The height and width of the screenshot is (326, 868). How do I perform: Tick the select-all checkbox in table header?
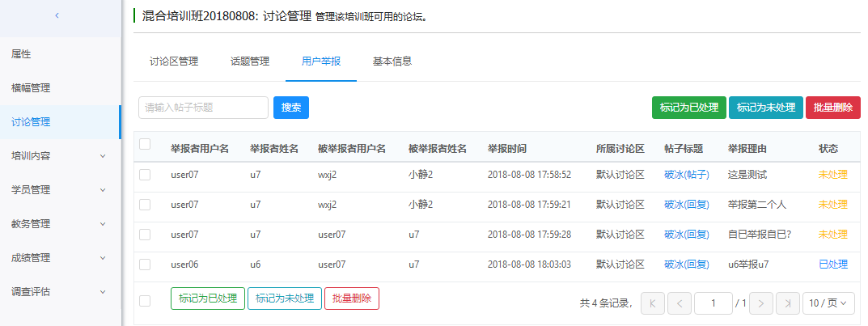tap(146, 145)
